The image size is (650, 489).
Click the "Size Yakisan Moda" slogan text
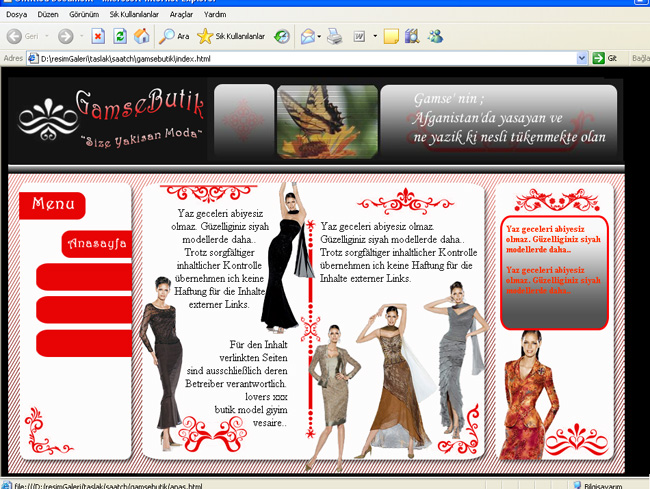coord(143,138)
